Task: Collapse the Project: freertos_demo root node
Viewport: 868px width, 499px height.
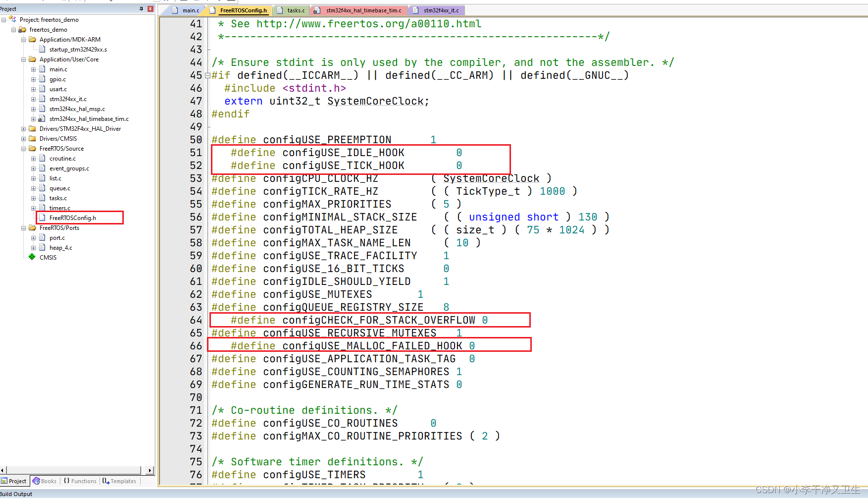Action: point(4,20)
